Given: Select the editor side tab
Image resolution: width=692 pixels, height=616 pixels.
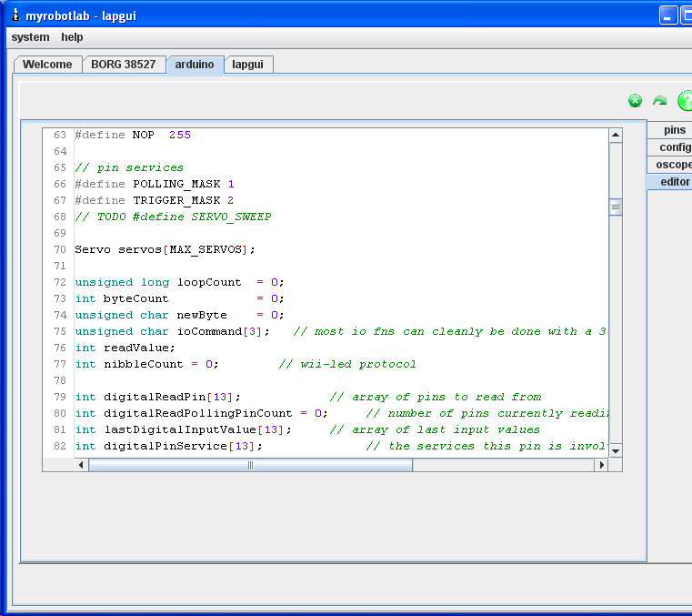Looking at the screenshot, I should coord(670,182).
